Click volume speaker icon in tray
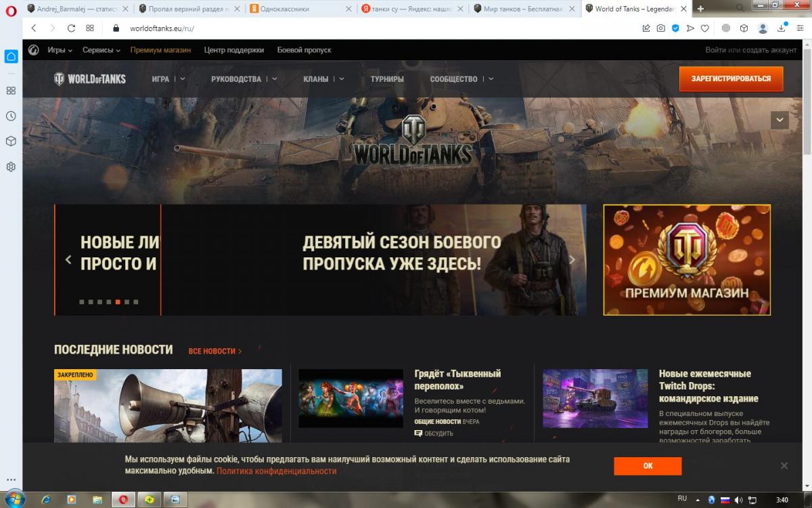 (x=739, y=500)
